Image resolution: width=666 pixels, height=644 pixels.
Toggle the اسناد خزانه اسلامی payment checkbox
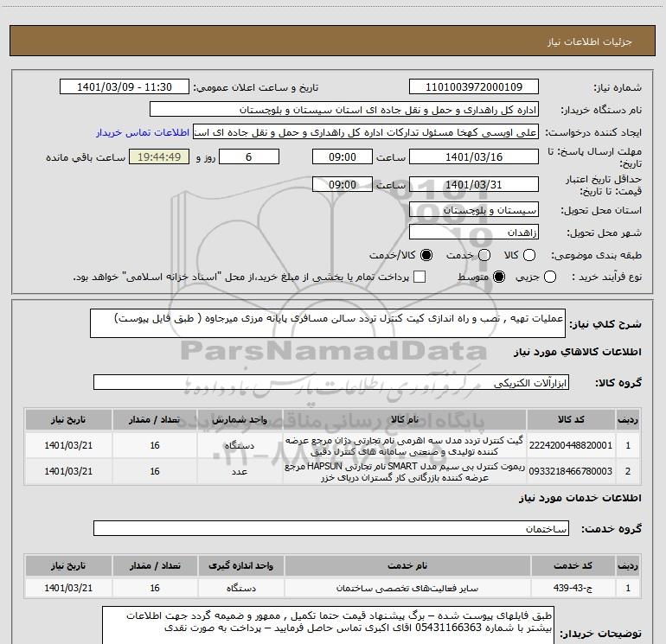[419, 277]
